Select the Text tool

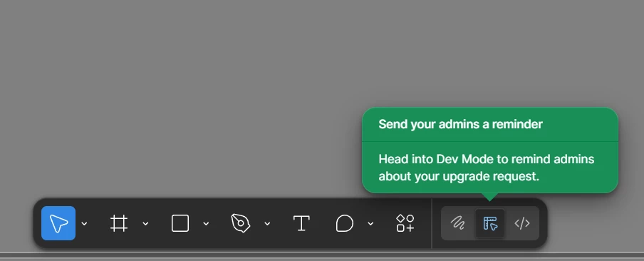[x=301, y=223]
